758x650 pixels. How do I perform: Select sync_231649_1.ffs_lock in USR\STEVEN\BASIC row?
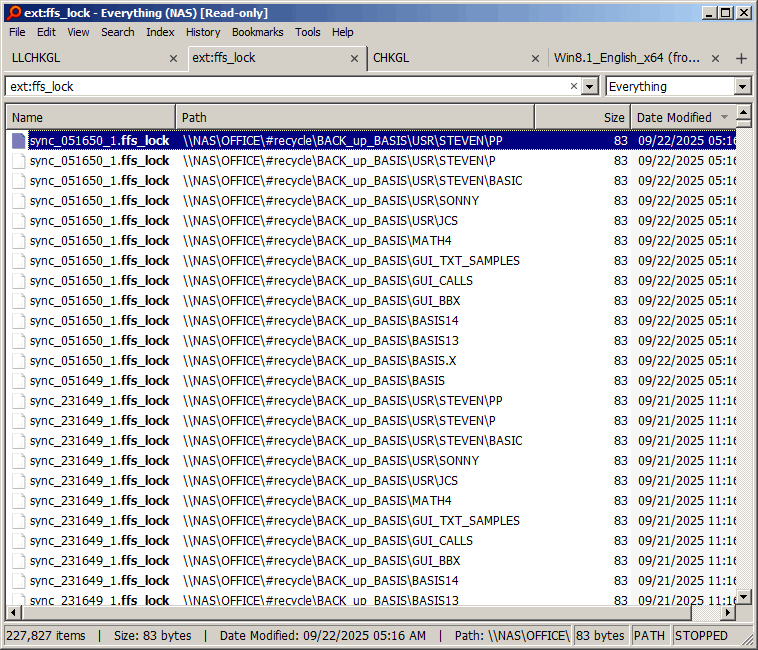point(99,441)
